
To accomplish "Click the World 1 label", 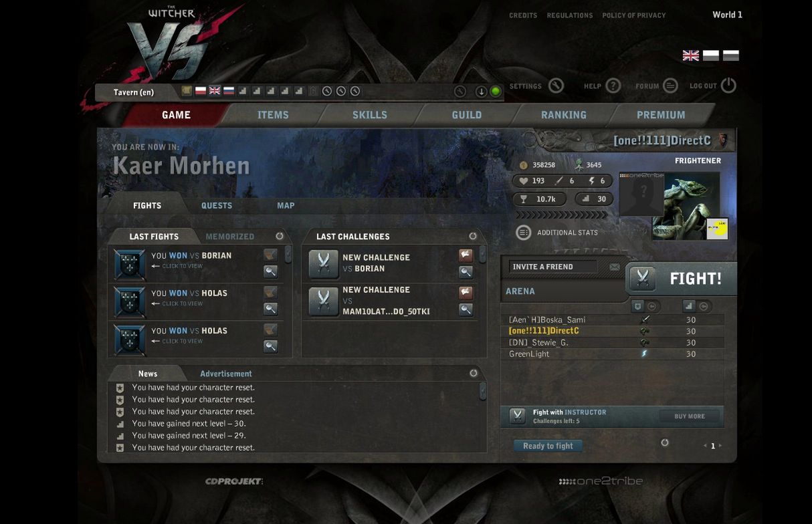I will coord(727,15).
